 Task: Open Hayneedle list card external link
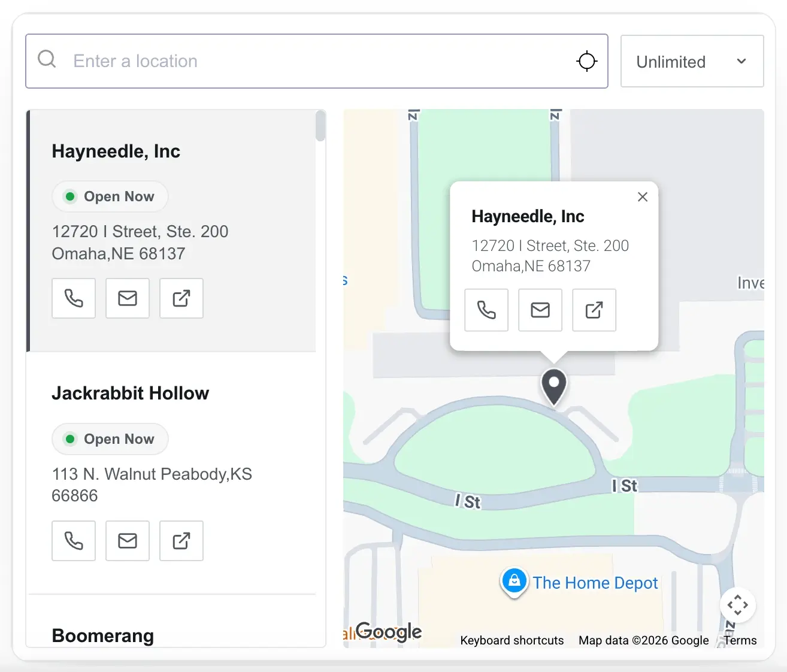(x=181, y=298)
